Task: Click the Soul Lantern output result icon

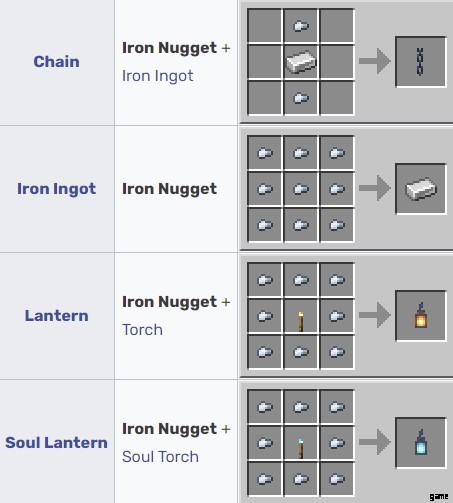Action: (x=420, y=442)
